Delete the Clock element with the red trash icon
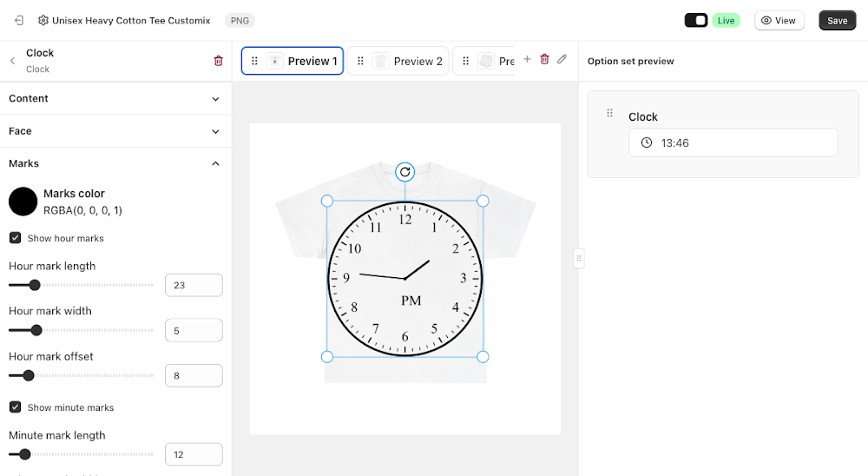This screenshot has height=476, width=868. coord(218,61)
